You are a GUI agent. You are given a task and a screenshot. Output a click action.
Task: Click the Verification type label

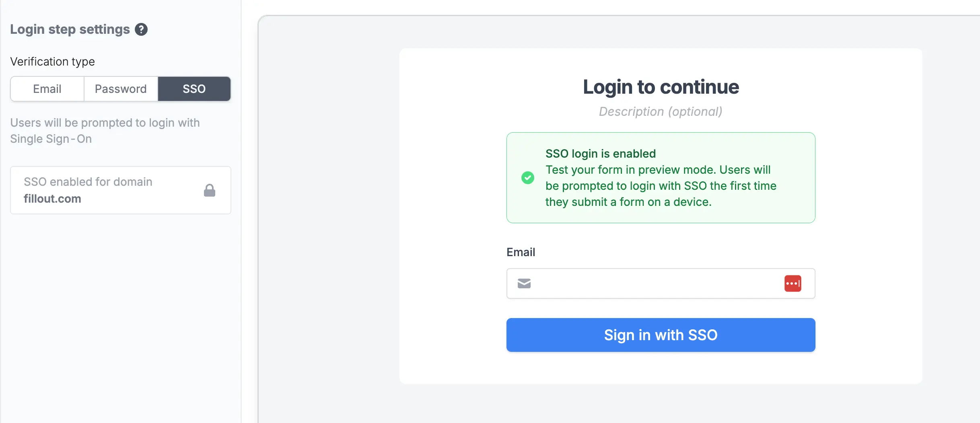pyautogui.click(x=53, y=62)
